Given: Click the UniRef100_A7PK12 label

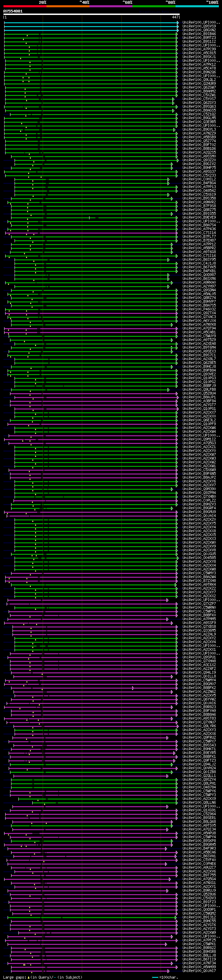Looking at the screenshot, I should 199,64.
